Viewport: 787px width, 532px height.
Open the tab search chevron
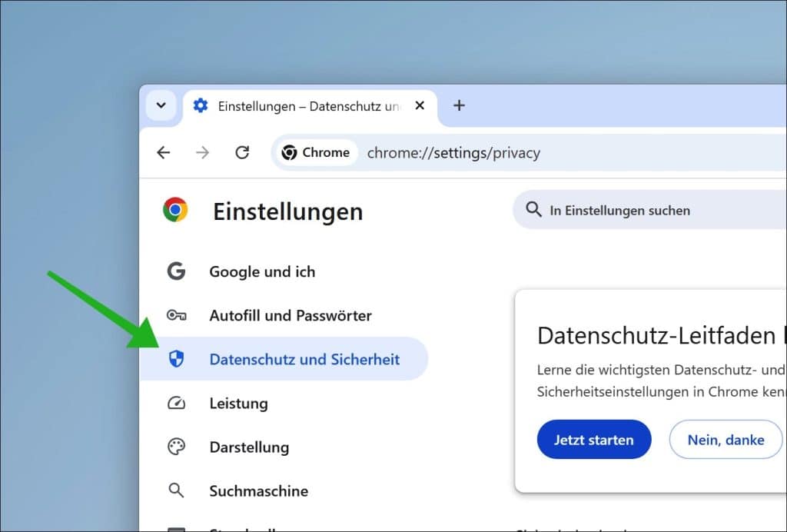click(x=161, y=105)
